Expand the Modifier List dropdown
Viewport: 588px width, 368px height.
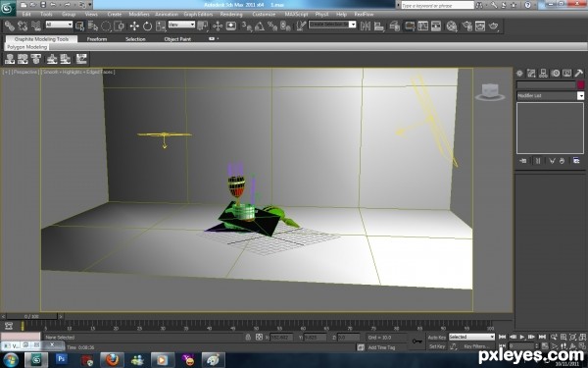(x=551, y=96)
